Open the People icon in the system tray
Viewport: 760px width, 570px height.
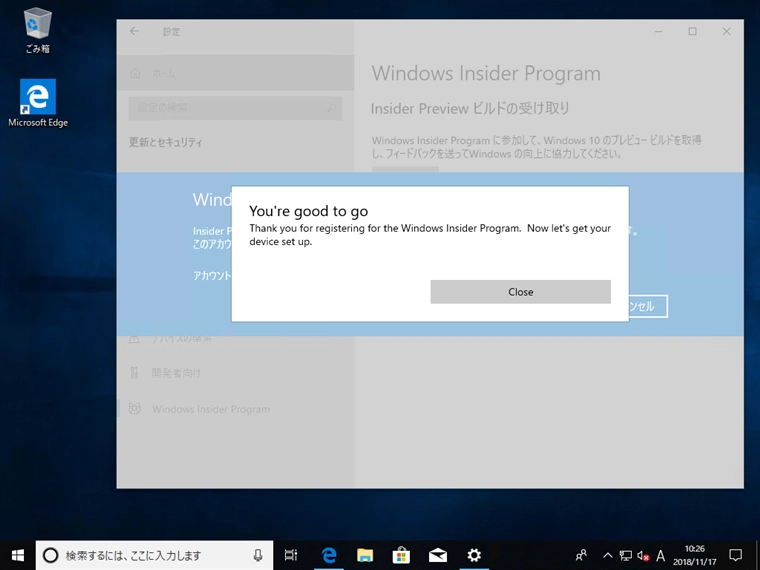[581, 555]
